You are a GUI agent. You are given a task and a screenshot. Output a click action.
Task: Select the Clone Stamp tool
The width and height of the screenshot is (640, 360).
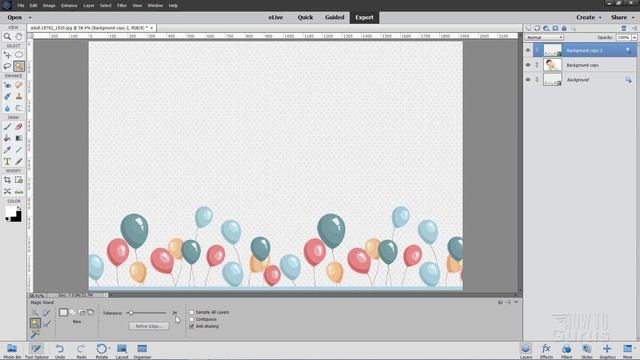point(19,96)
